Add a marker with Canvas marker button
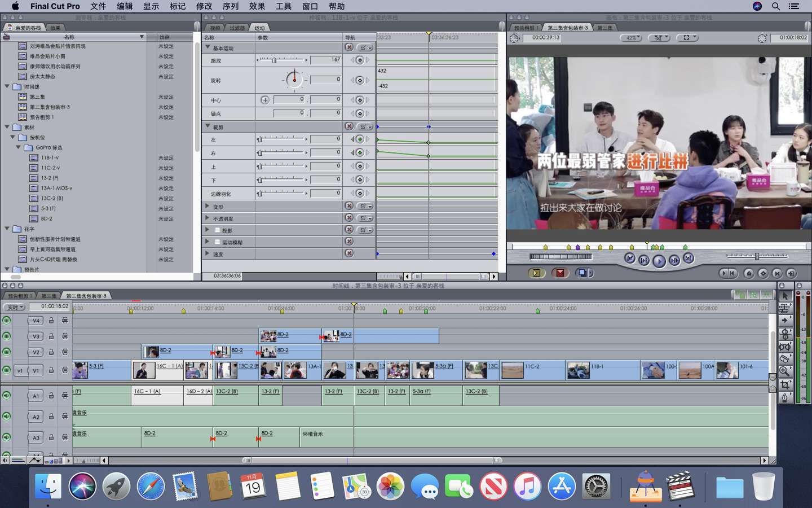812x508 pixels. (749, 273)
